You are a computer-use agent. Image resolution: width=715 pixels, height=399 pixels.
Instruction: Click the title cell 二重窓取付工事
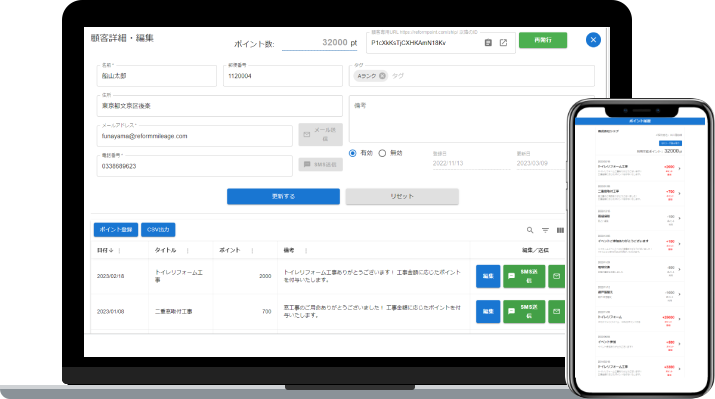tap(173, 311)
